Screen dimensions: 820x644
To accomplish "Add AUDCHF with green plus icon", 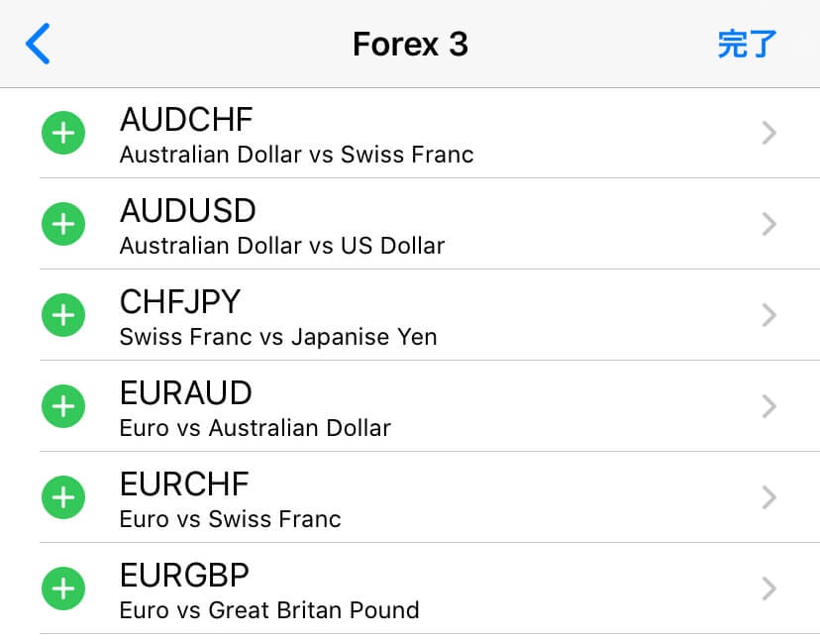I will pos(63,133).
